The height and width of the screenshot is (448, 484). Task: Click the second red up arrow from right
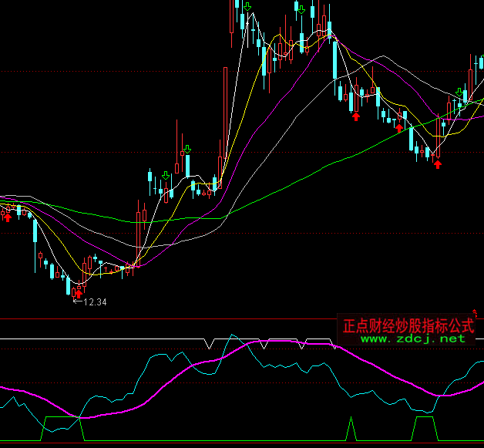click(399, 126)
